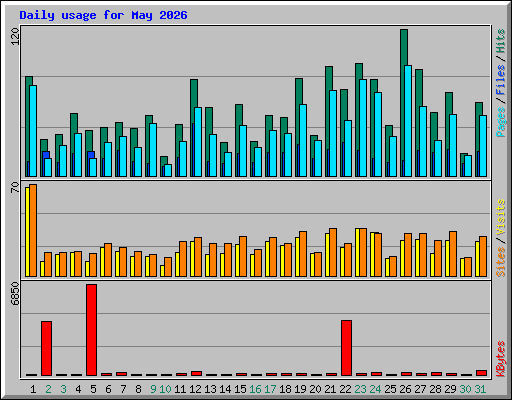Click the day 8 label on x-axis
Screen dimensions: 512x400
click(x=138, y=389)
